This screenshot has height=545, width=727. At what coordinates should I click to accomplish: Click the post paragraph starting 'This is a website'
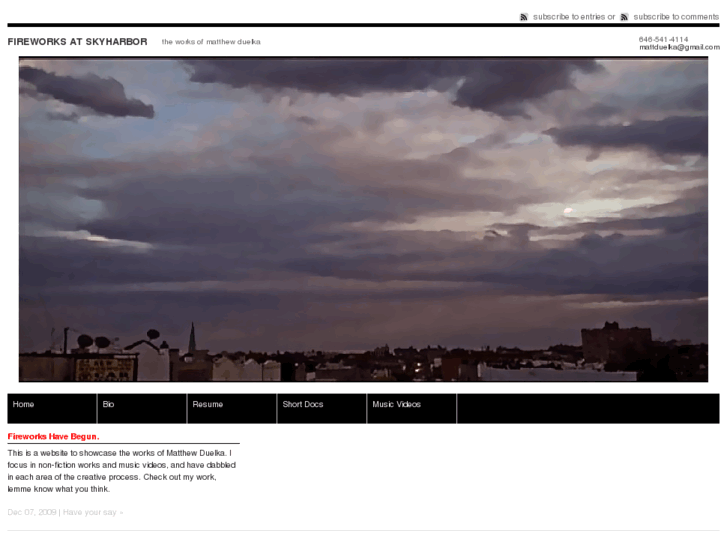[x=121, y=471]
